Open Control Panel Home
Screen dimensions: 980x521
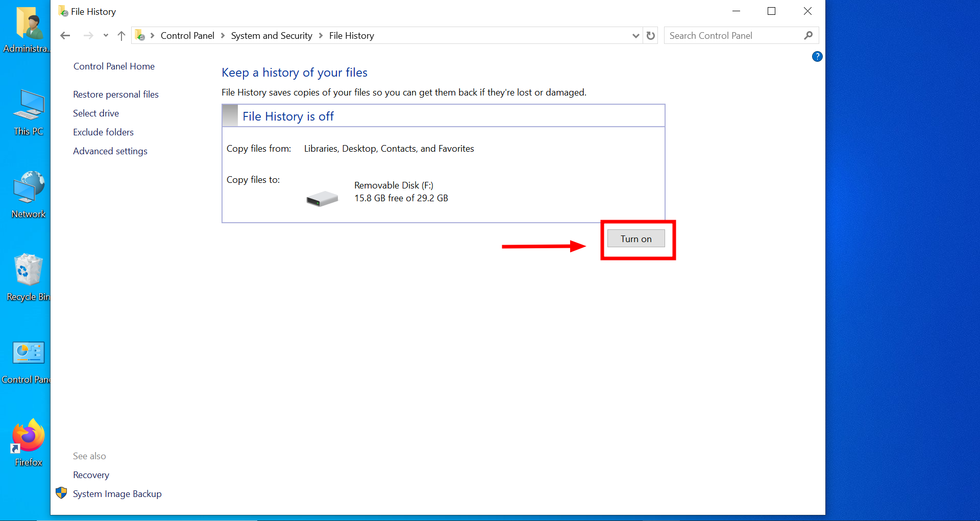coord(114,66)
